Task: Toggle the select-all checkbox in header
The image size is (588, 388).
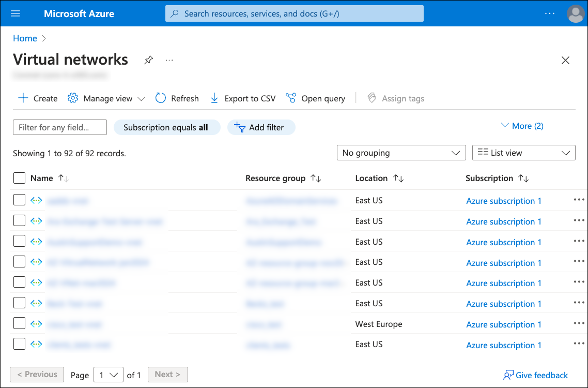Action: pyautogui.click(x=19, y=178)
